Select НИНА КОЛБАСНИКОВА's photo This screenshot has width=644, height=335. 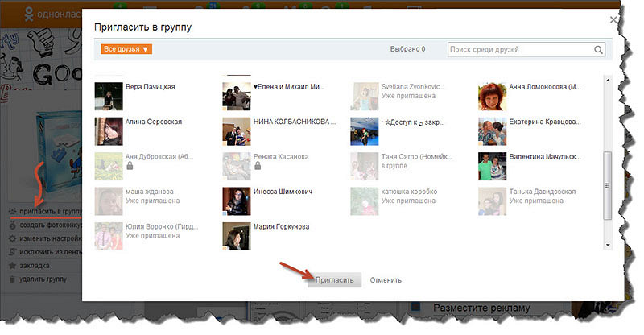pos(237,131)
